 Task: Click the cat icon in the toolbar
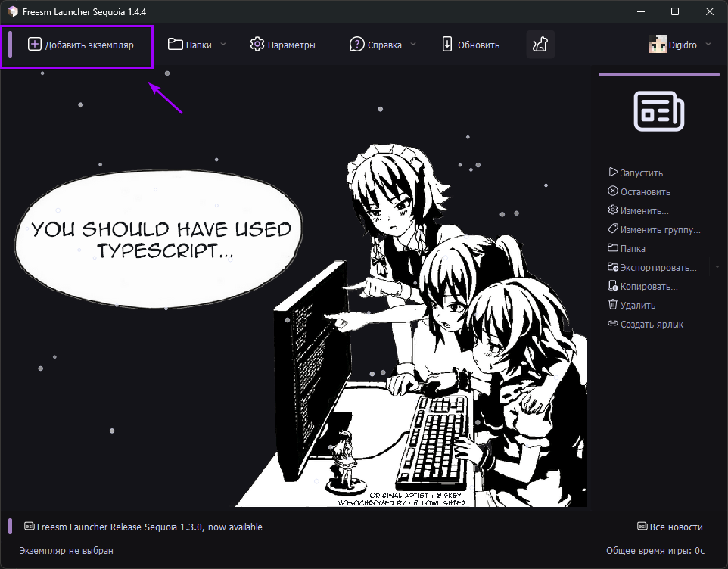click(x=540, y=45)
